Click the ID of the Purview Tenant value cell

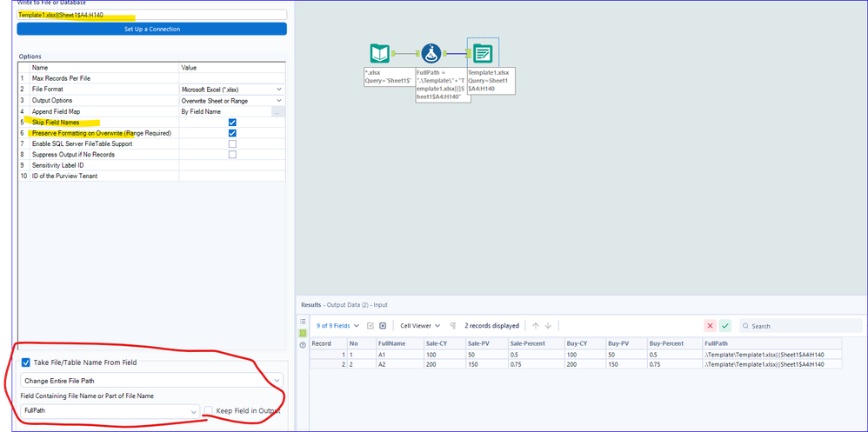pyautogui.click(x=232, y=176)
